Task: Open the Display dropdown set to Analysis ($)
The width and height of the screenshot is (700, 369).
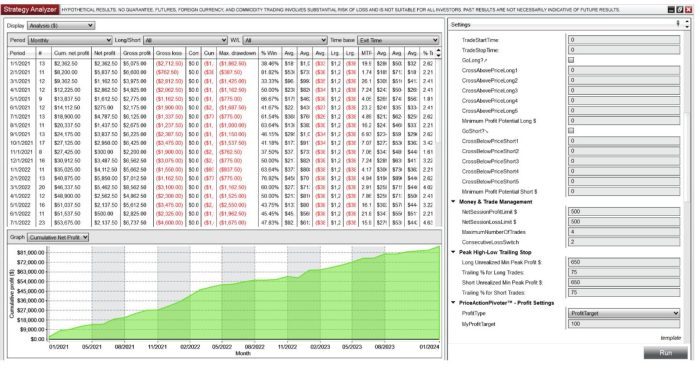Action: [x=61, y=25]
